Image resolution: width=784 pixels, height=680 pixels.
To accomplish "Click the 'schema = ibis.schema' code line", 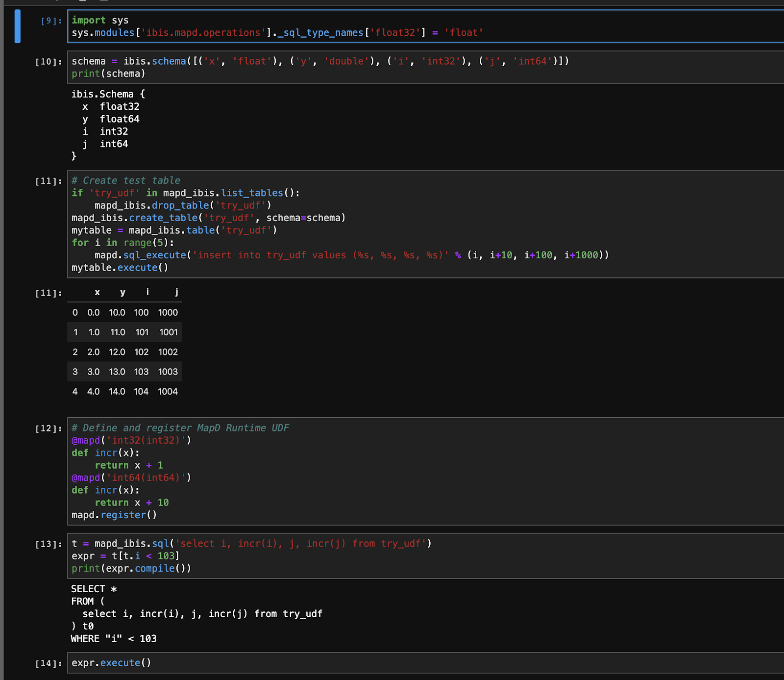I will point(320,61).
